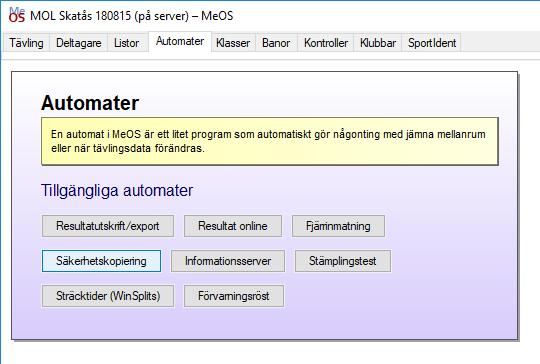The height and width of the screenshot is (364, 540).
Task: Click the Förvarningsröst button
Action: (x=234, y=296)
